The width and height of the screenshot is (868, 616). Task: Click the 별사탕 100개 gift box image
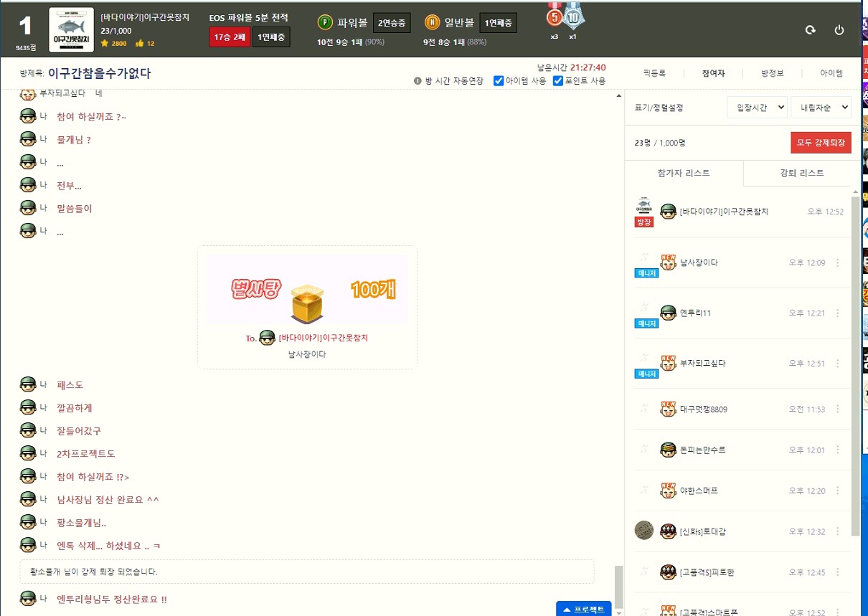coord(307,289)
